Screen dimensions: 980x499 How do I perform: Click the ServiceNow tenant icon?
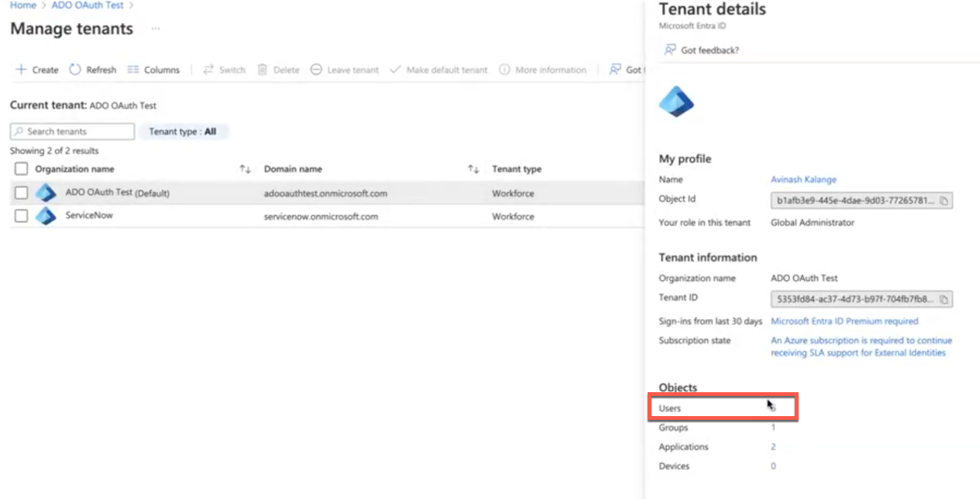(x=46, y=216)
